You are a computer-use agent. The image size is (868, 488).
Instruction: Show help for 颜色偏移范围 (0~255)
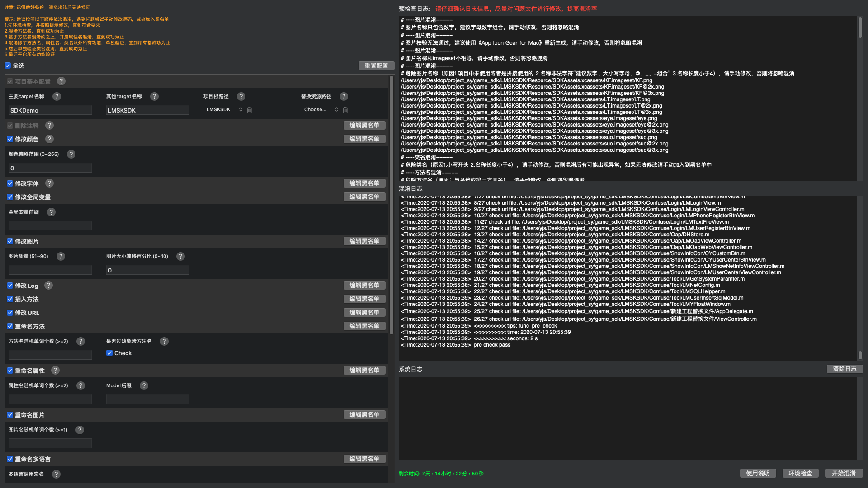71,155
